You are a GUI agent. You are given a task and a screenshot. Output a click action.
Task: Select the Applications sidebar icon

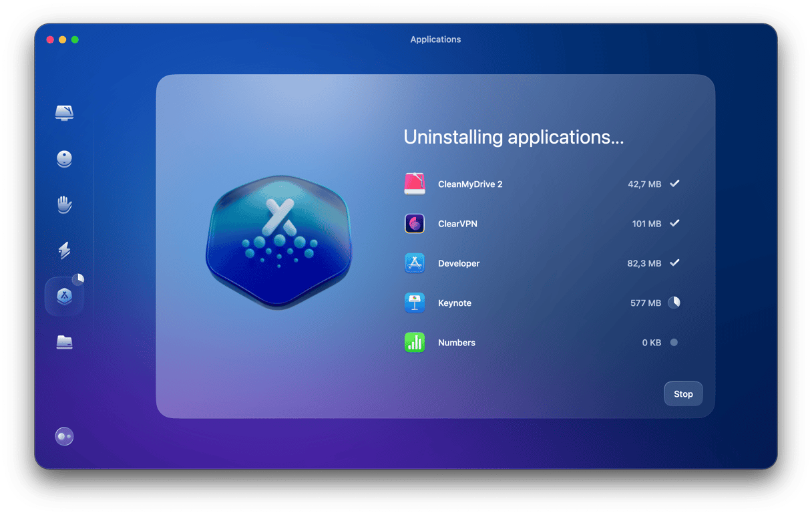pyautogui.click(x=64, y=297)
